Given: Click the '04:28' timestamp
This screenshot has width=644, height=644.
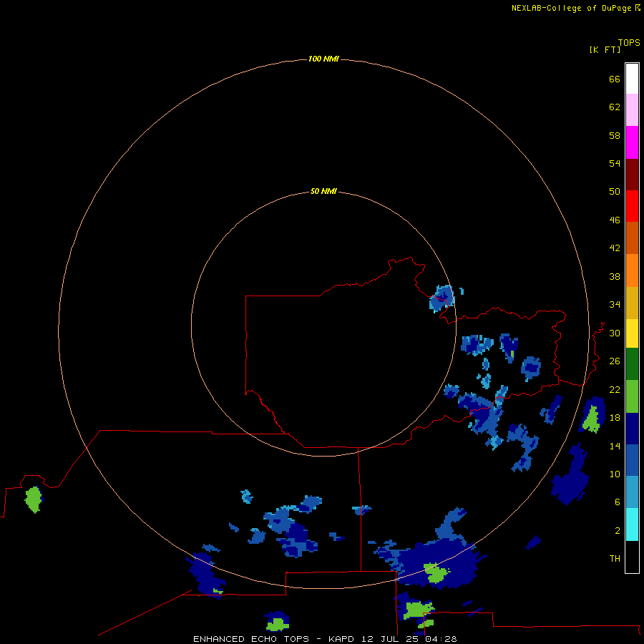Looking at the screenshot, I should pos(441,639).
